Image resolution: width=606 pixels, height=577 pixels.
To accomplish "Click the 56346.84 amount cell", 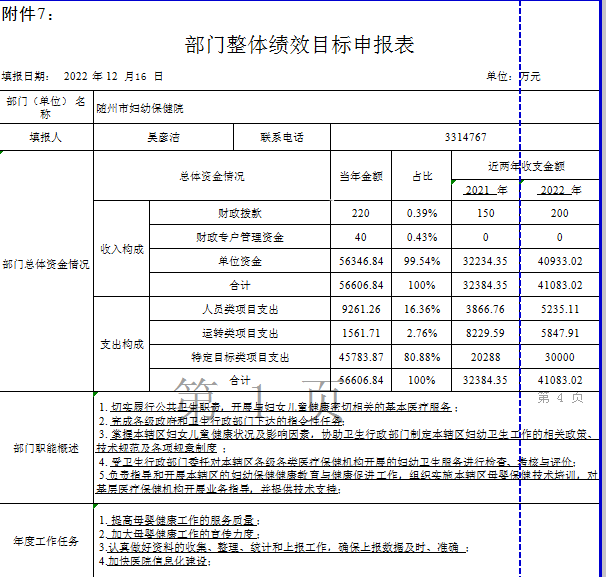I will click(361, 261).
